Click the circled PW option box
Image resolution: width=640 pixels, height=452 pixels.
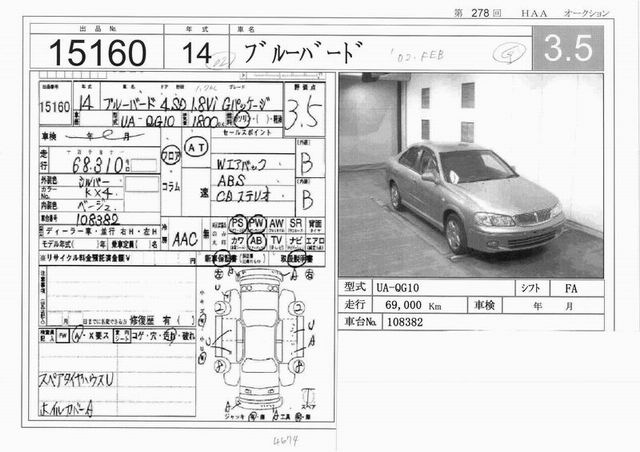257,224
